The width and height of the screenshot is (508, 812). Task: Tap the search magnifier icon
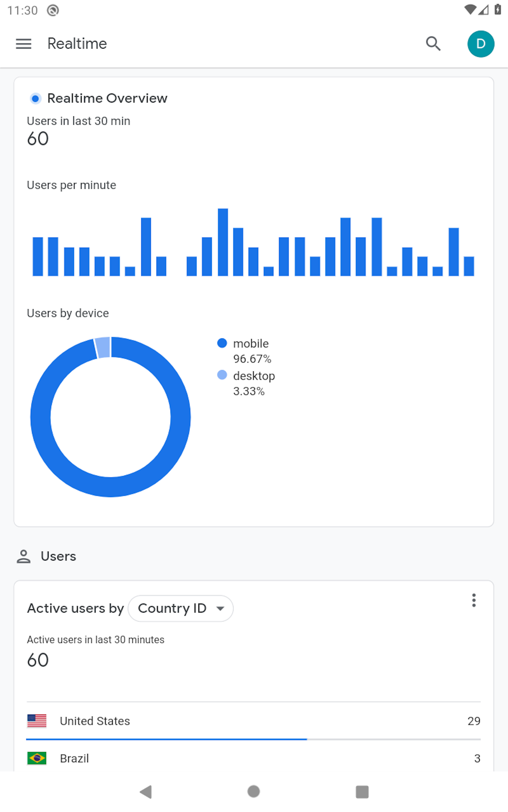pyautogui.click(x=433, y=44)
